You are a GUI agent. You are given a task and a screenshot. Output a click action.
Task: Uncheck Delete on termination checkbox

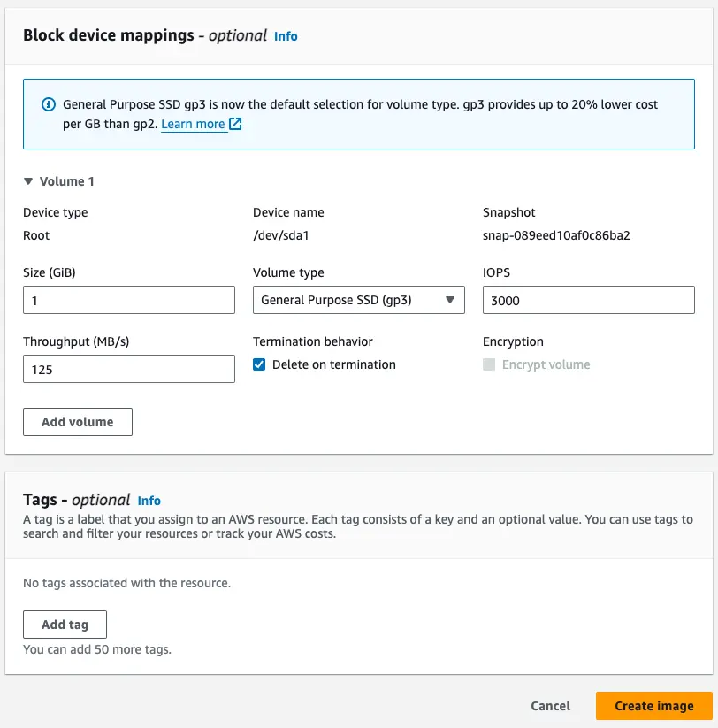point(259,364)
